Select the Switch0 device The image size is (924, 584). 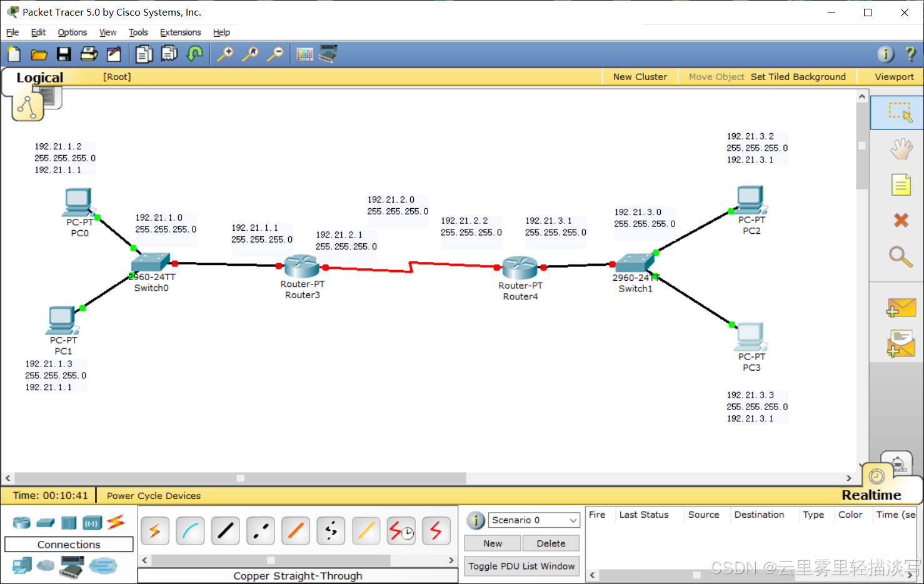[x=151, y=261]
